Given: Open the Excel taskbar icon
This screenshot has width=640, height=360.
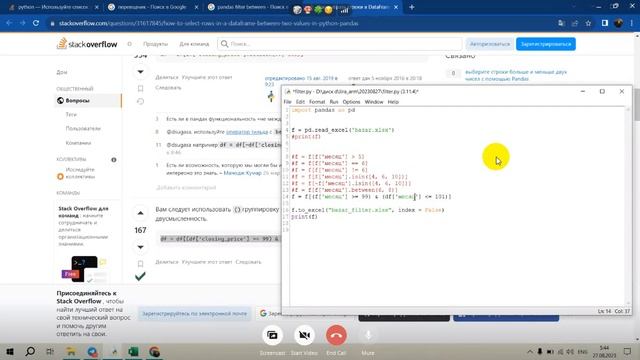Looking at the screenshot, I should point(133,351).
